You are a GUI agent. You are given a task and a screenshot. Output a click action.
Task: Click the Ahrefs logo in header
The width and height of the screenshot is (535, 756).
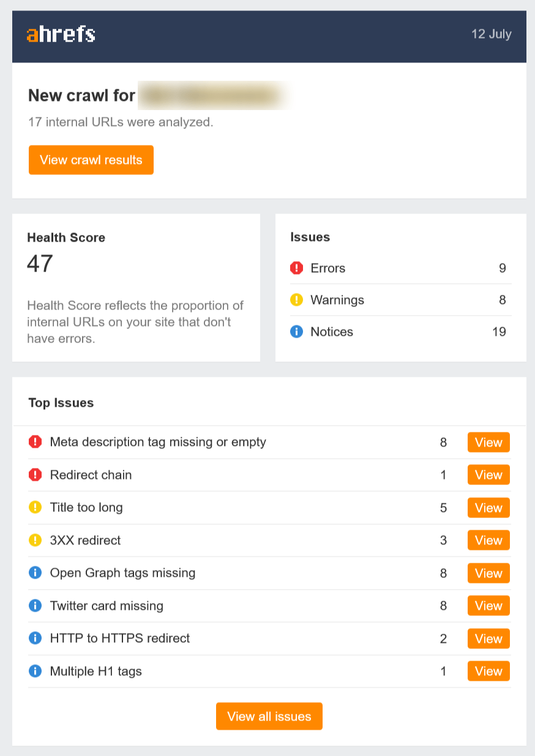[x=61, y=34]
